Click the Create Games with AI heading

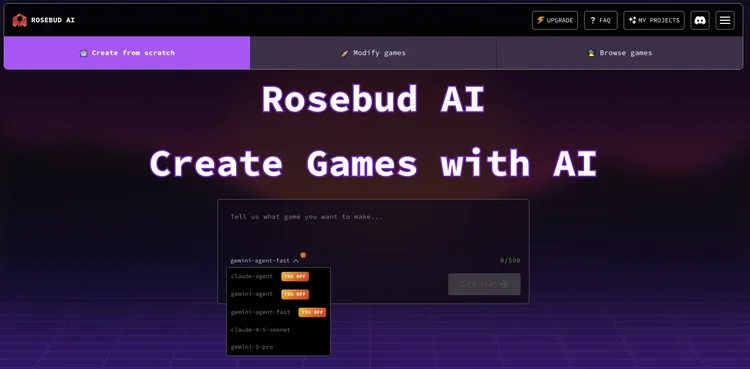pos(374,163)
